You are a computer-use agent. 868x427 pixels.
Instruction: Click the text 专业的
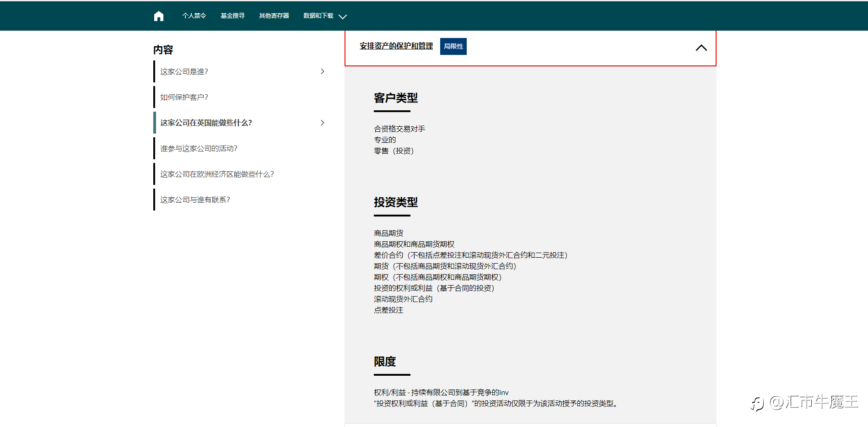385,140
